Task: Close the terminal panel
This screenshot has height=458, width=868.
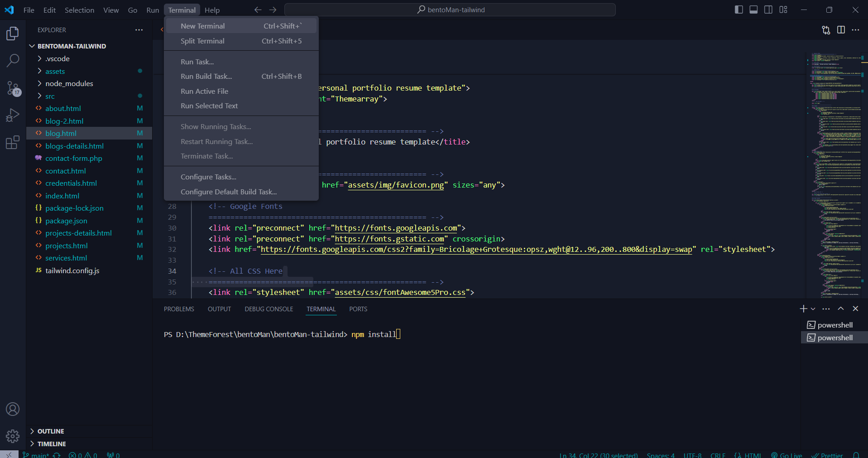Action: [x=855, y=309]
